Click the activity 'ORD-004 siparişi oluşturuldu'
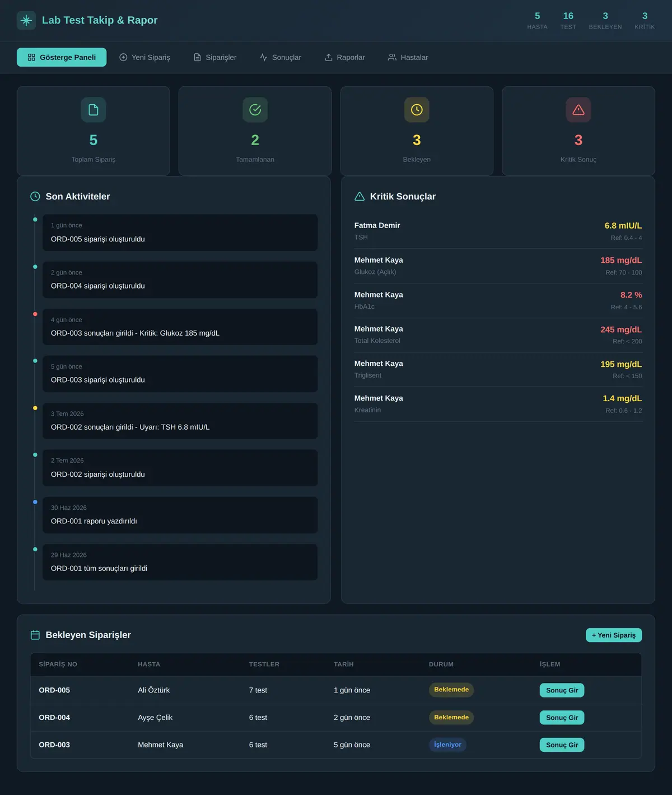The height and width of the screenshot is (795, 672). [x=180, y=280]
